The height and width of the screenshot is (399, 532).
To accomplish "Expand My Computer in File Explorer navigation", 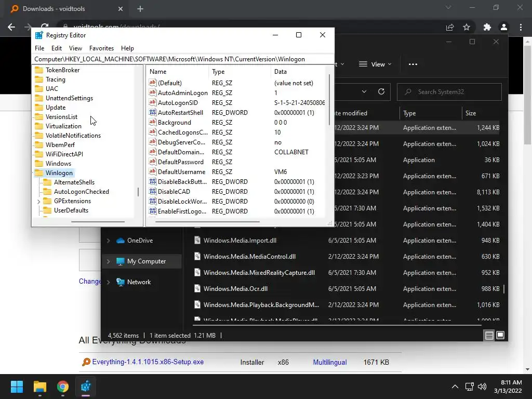I will 108,261.
